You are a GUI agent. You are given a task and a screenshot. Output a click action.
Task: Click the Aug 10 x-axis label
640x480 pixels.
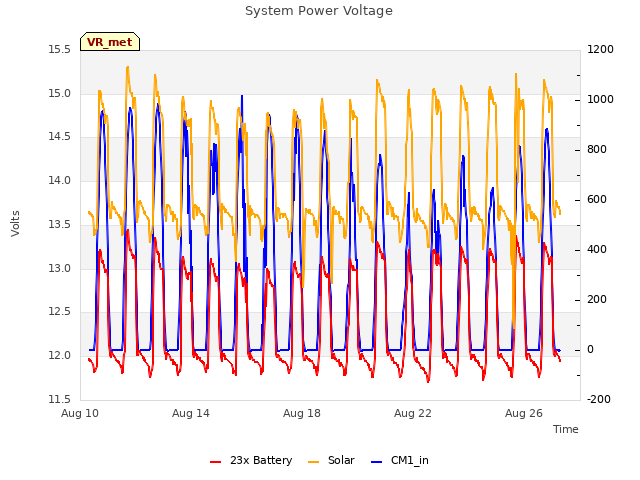(80, 413)
